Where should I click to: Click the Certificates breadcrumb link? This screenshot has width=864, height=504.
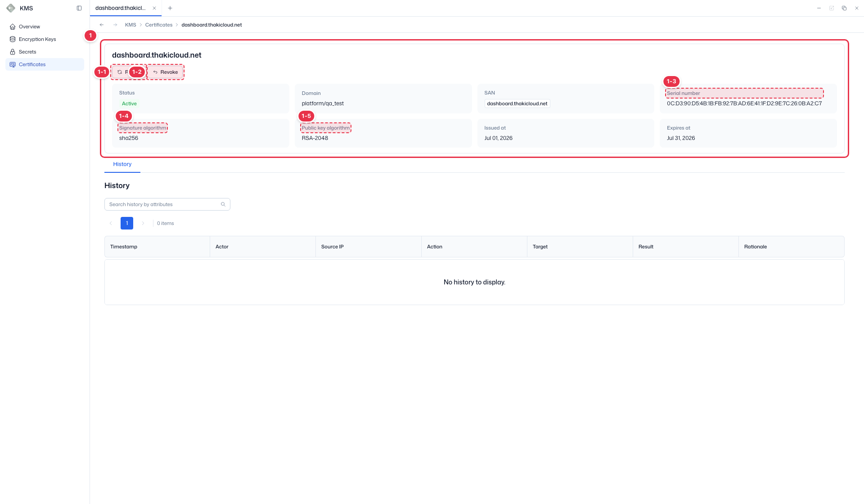159,25
